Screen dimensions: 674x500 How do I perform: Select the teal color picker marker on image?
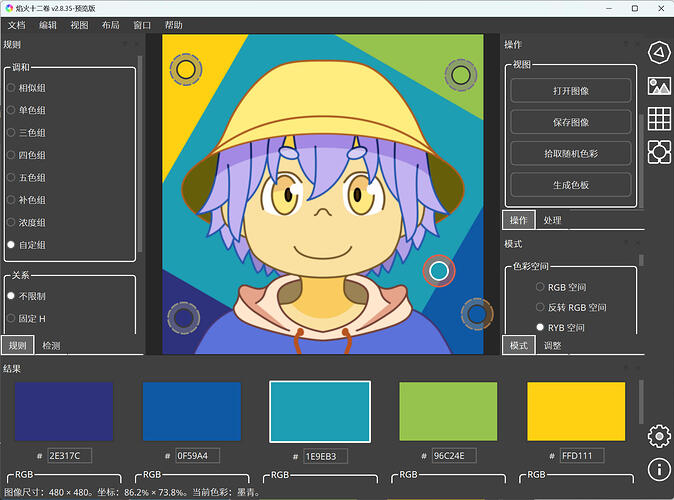click(x=438, y=270)
